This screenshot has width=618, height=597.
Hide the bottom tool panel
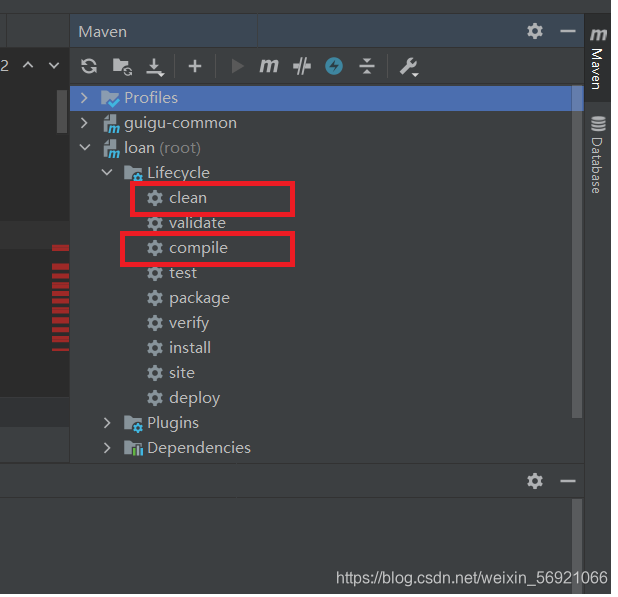tap(568, 481)
